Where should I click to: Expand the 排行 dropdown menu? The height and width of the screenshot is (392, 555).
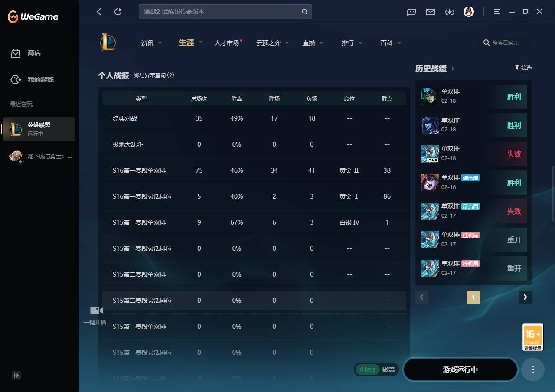pyautogui.click(x=351, y=42)
